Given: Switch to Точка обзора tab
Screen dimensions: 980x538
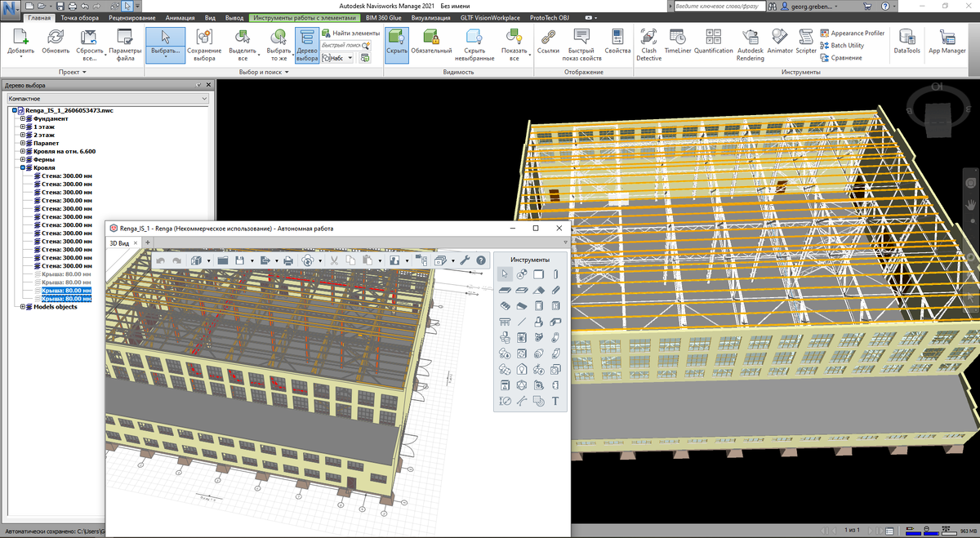Looking at the screenshot, I should click(81, 17).
